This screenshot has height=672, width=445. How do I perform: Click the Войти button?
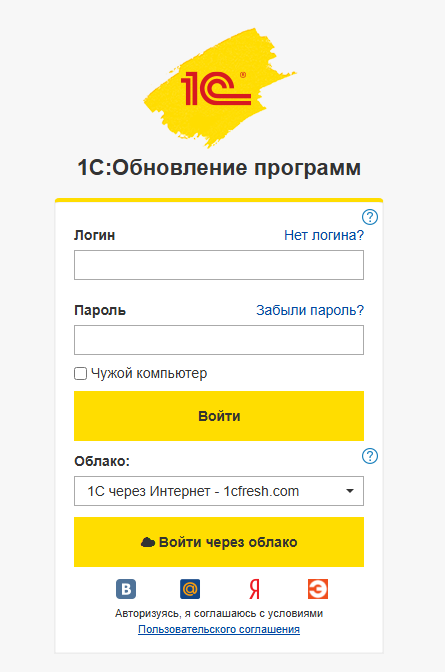point(219,416)
